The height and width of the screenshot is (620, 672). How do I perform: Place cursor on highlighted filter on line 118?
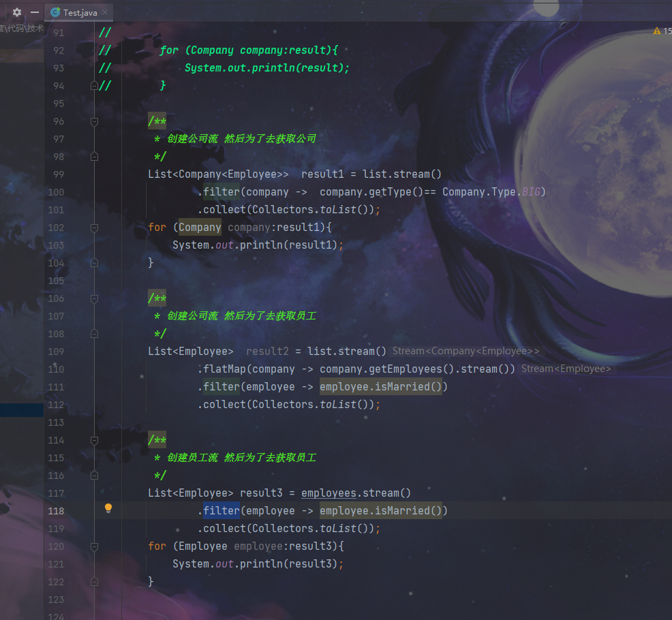(x=221, y=511)
